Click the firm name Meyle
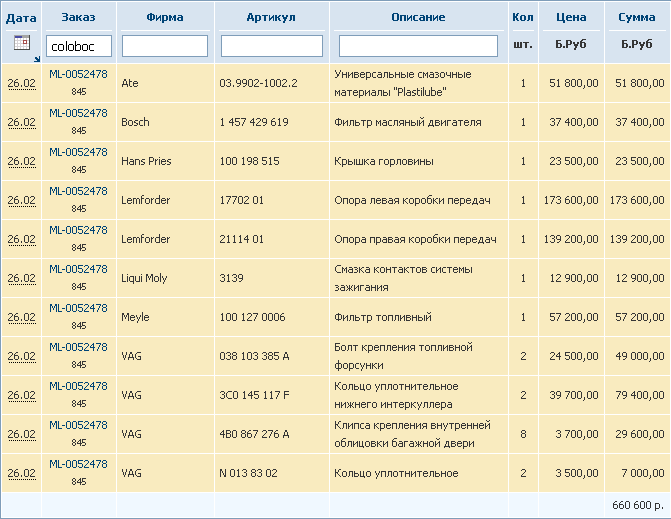671x519 pixels. click(x=135, y=317)
